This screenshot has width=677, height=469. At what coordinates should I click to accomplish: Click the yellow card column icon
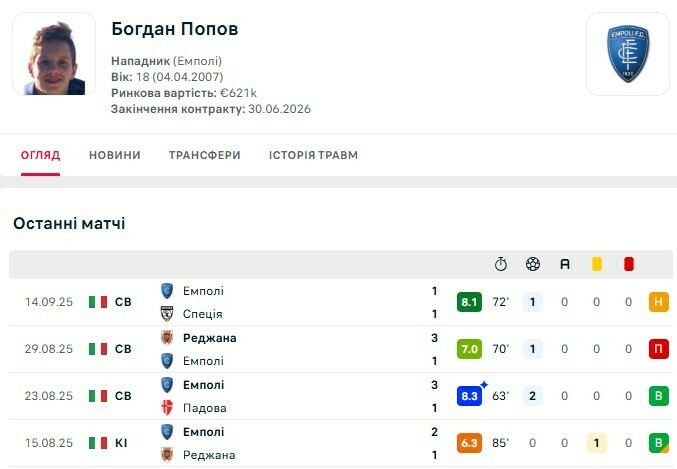(x=597, y=264)
